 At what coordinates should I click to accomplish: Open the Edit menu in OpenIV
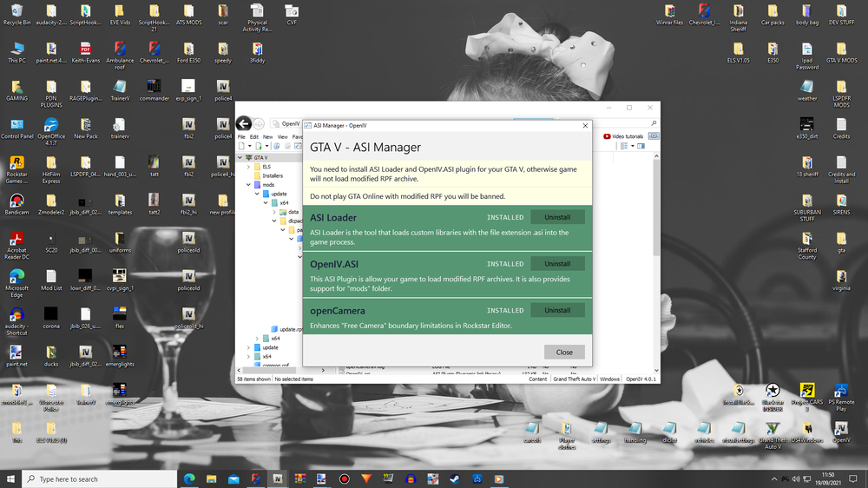[x=254, y=137]
